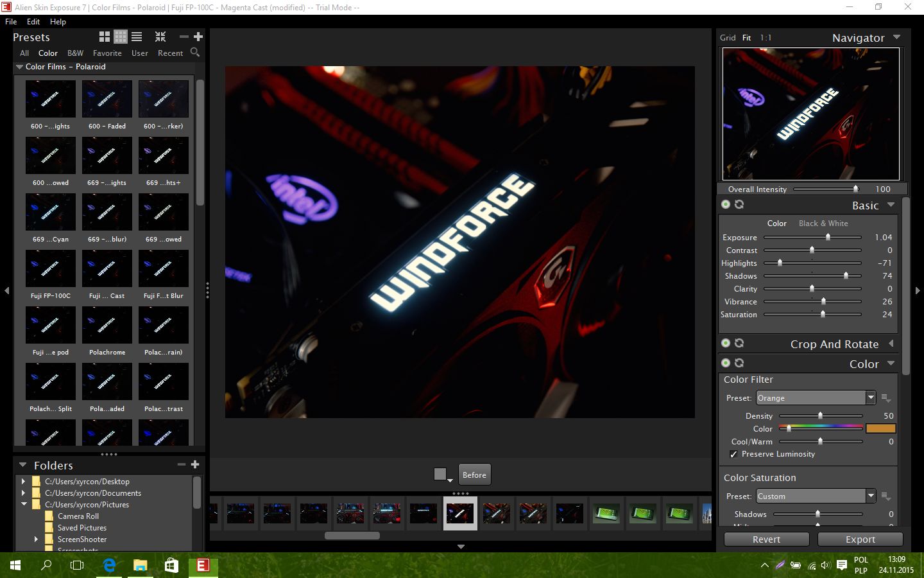Reset the Crop And Rotate panel
This screenshot has width=924, height=578.
pyautogui.click(x=739, y=343)
